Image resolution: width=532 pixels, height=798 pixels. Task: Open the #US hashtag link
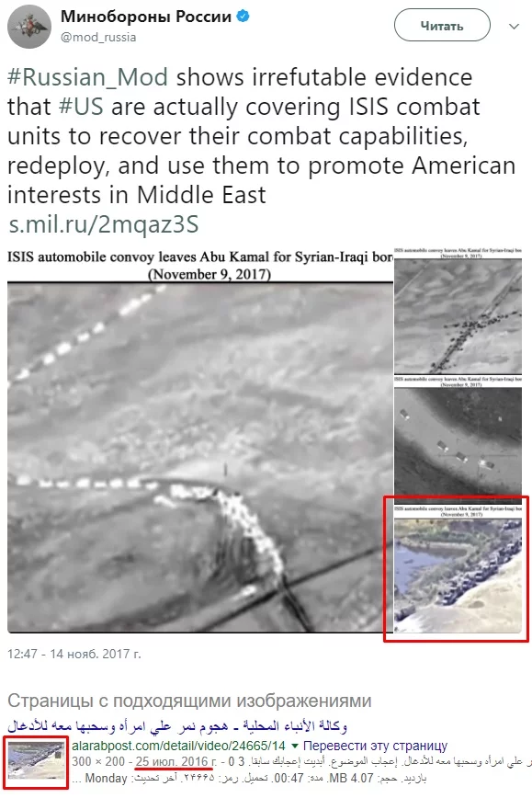tap(81, 107)
